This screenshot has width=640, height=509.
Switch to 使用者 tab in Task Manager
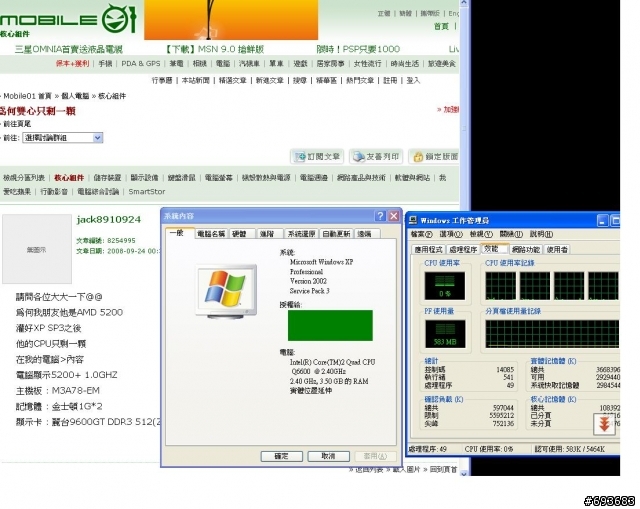[557, 250]
